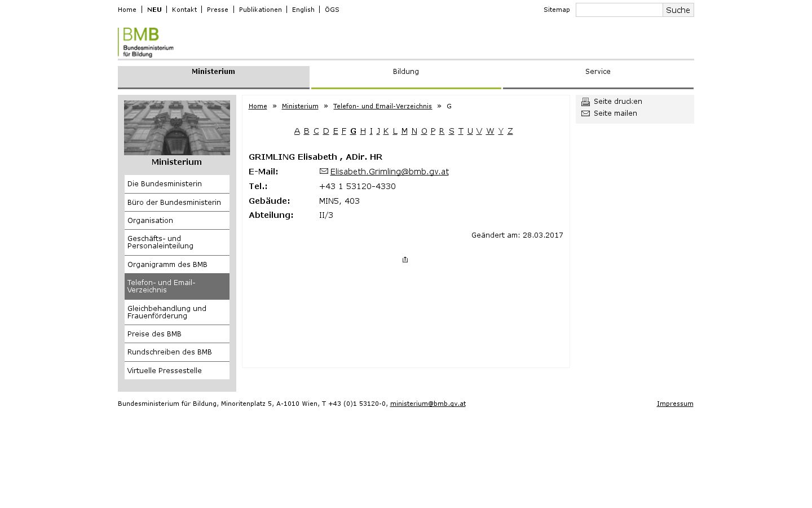The height and width of the screenshot is (508, 812).
Task: Select the Ministerium main tab
Action: [214, 77]
